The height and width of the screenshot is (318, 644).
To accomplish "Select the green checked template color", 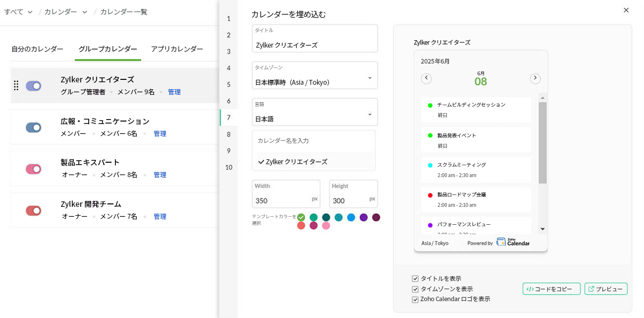I will [x=301, y=217].
